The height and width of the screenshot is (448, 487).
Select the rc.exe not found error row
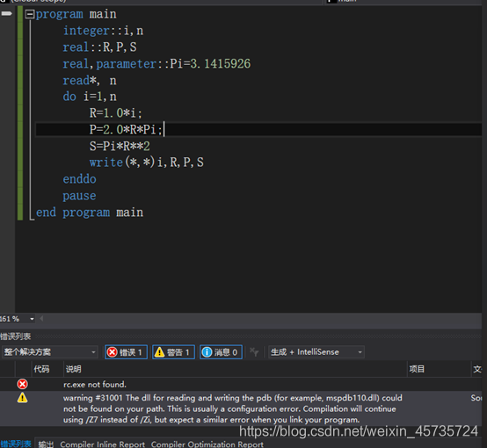(x=241, y=385)
